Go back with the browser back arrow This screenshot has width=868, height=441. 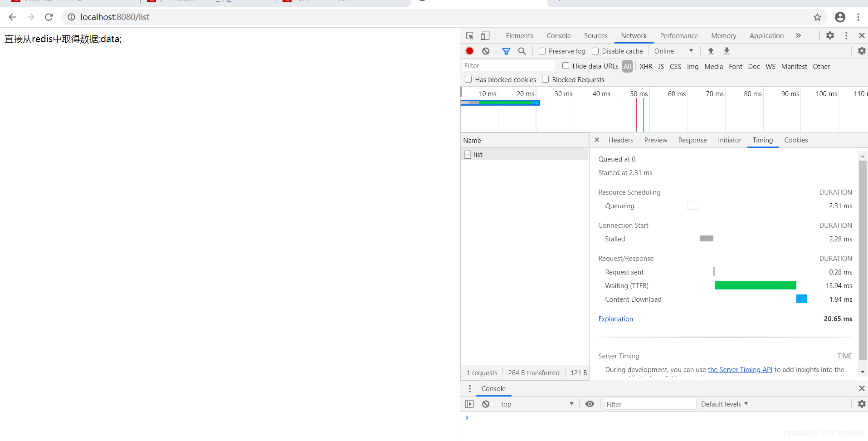tap(12, 17)
